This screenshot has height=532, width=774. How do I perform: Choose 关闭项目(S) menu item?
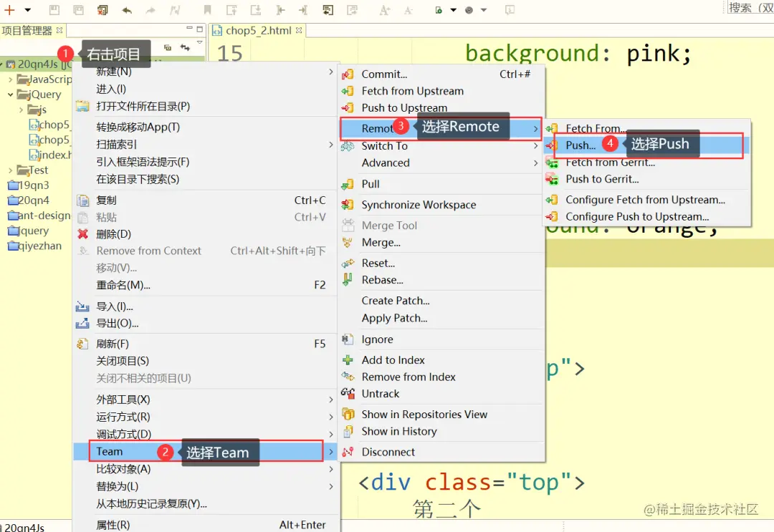[x=205, y=361]
